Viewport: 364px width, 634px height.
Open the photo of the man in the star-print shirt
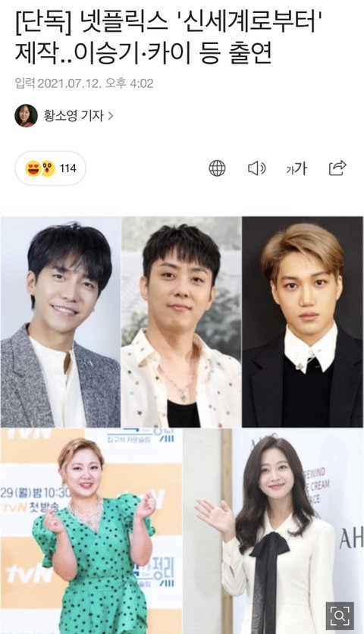pos(181,322)
